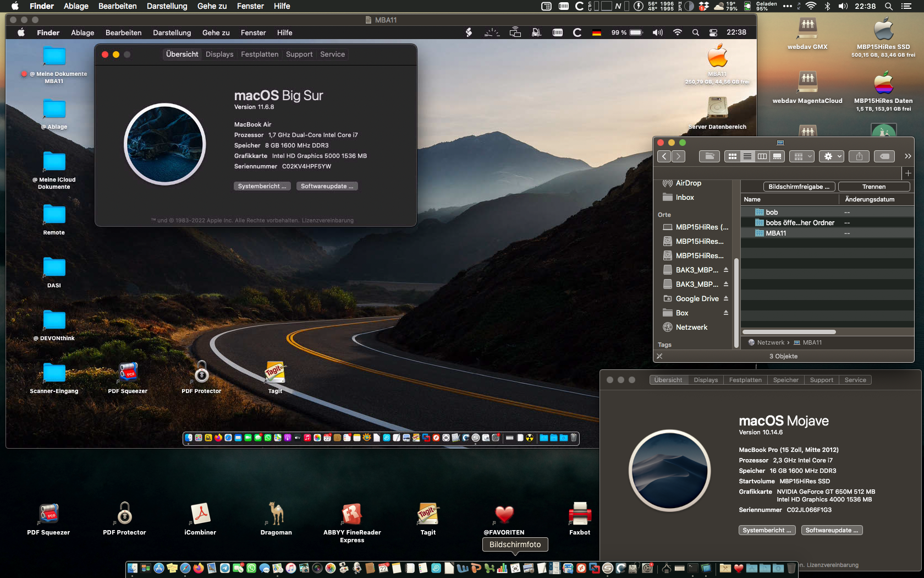Add a new tab with the plus button
The image size is (924, 578).
[908, 173]
